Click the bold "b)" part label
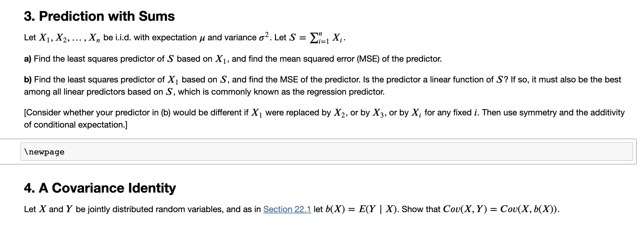 (x=28, y=79)
